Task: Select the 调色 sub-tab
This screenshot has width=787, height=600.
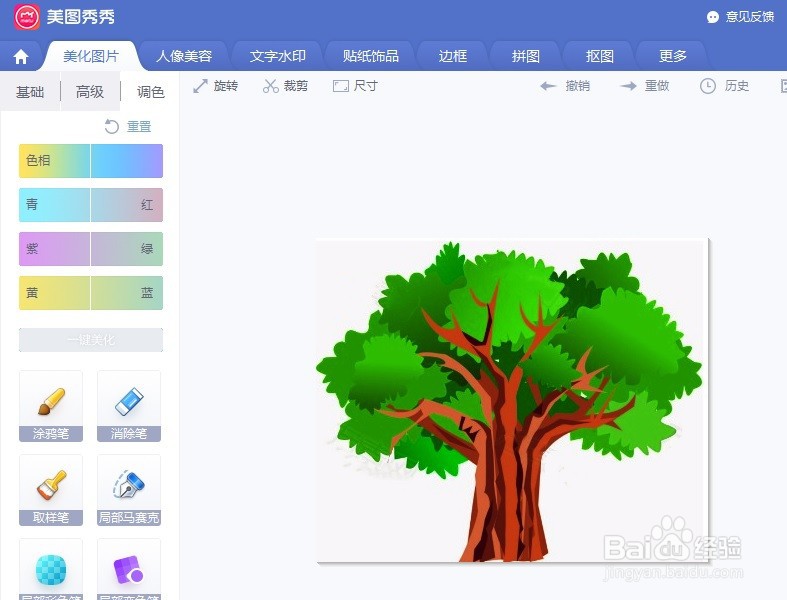Action: click(x=150, y=92)
